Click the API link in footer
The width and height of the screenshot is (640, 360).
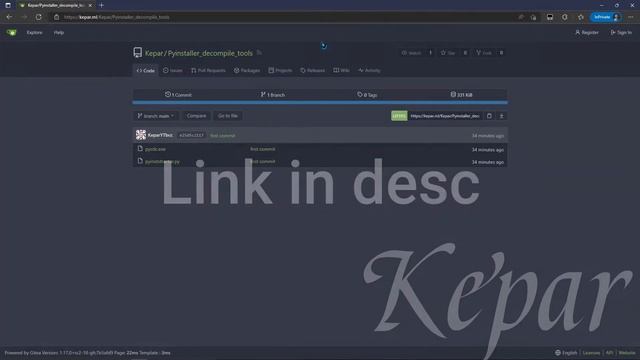point(609,353)
